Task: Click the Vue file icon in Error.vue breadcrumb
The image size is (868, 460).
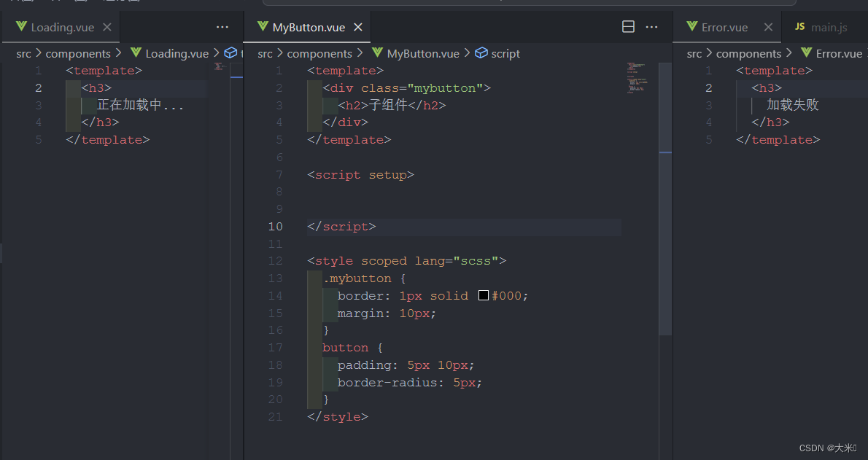Action: tap(807, 52)
